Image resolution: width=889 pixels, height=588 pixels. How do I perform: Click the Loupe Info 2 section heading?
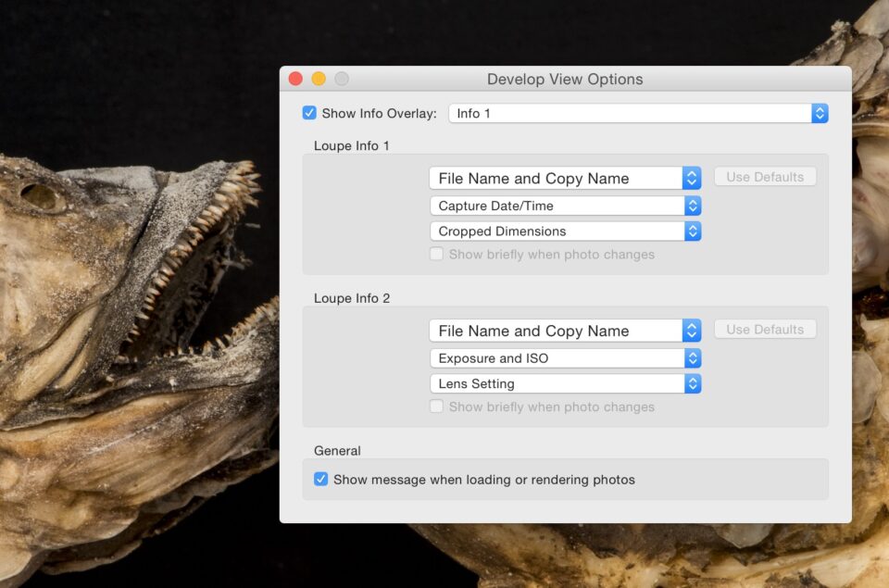coord(352,298)
